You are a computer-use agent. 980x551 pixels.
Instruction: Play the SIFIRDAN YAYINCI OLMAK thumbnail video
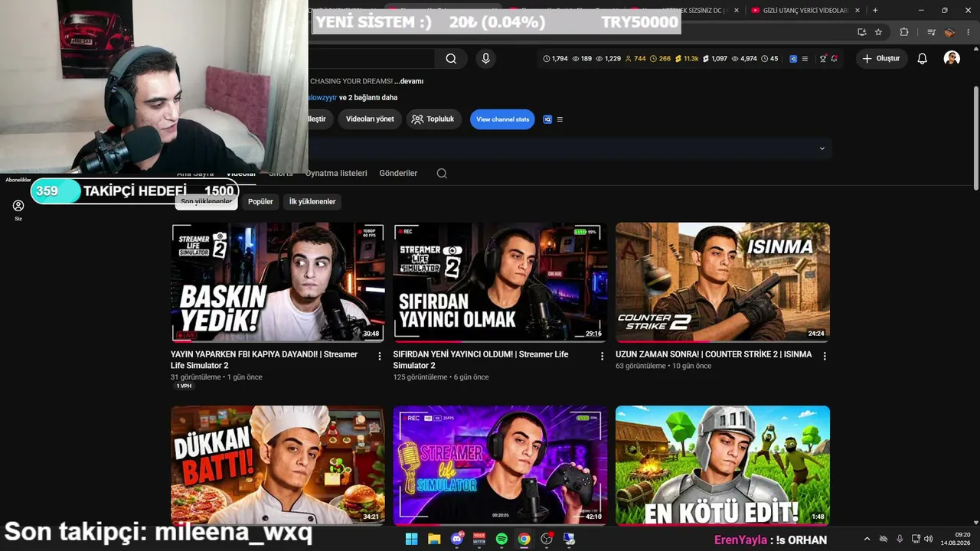click(500, 282)
